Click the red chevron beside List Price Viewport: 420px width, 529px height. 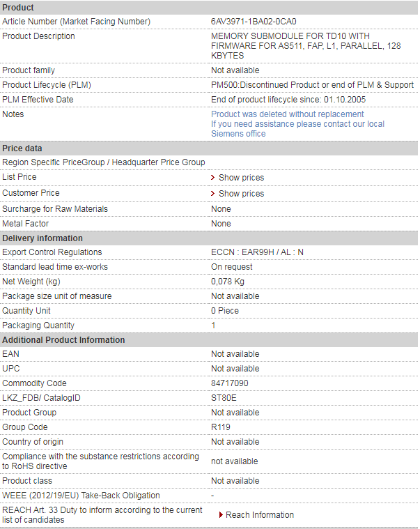213,178
